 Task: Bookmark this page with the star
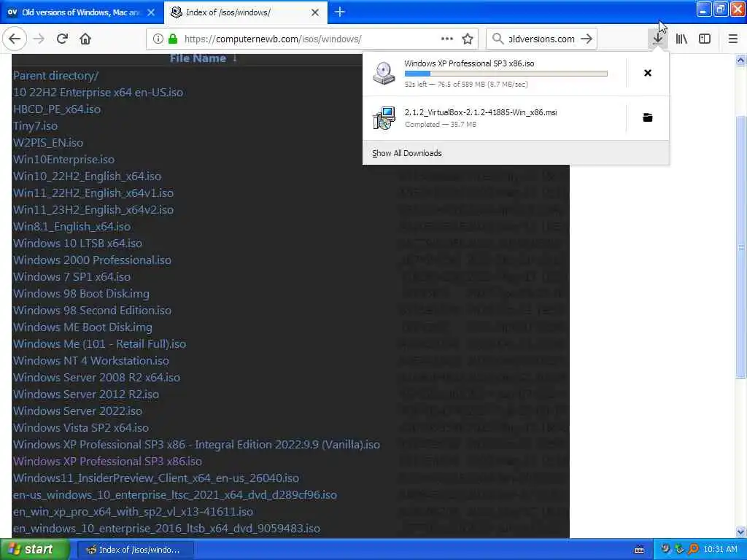point(468,39)
